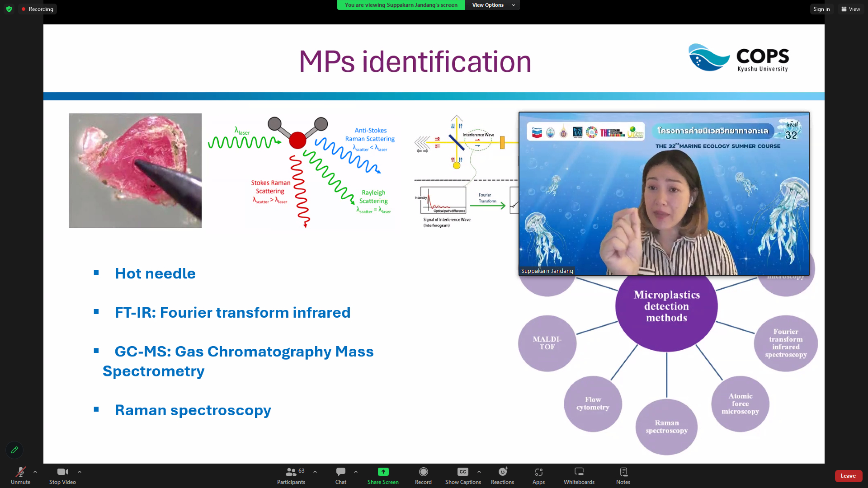Expand audio options arrow beside Unmute
Screen dimensions: 868x488
coord(35,472)
